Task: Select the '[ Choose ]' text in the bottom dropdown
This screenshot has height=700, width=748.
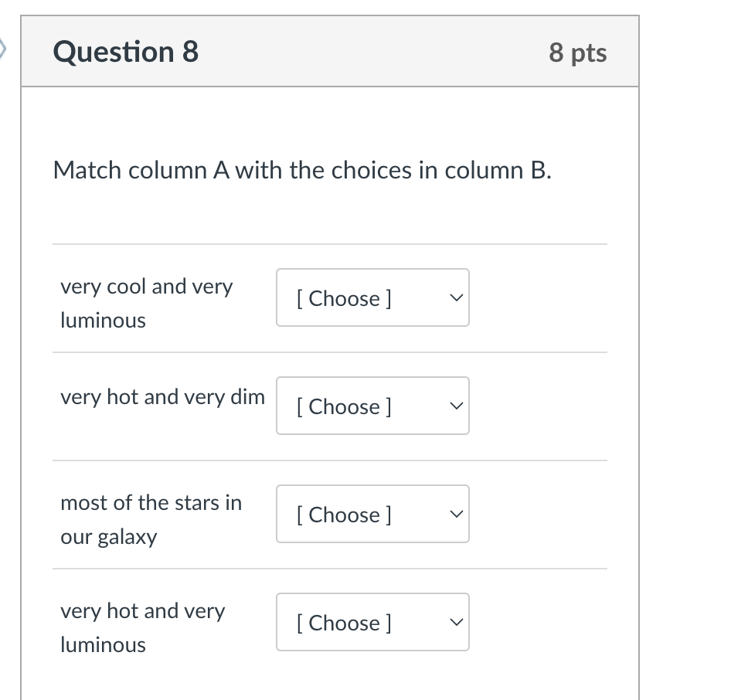Action: (x=345, y=623)
